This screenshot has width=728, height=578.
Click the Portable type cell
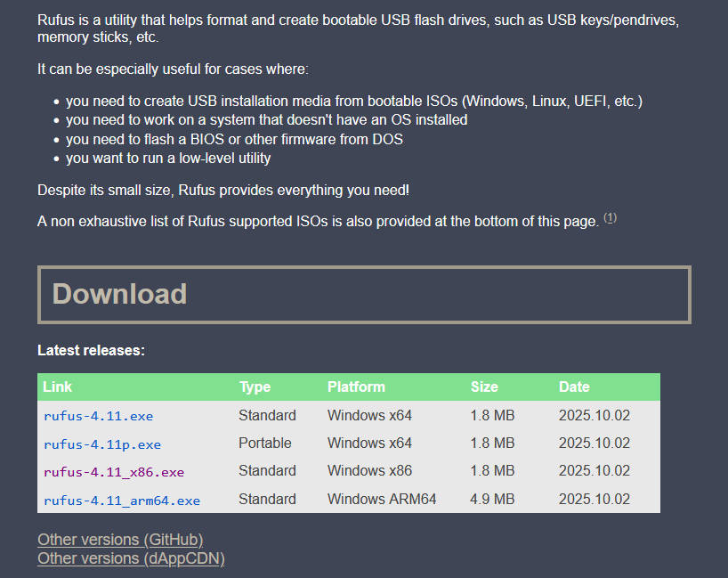[x=265, y=443]
